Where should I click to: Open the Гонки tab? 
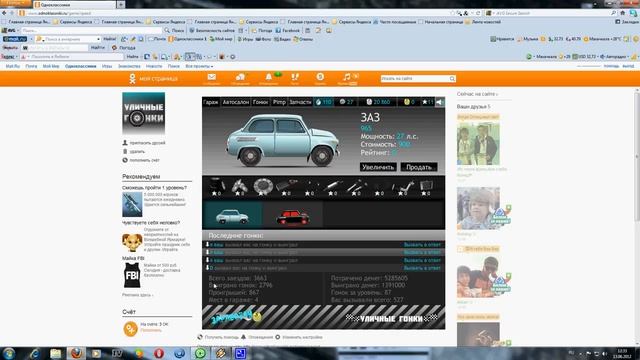tap(260, 102)
